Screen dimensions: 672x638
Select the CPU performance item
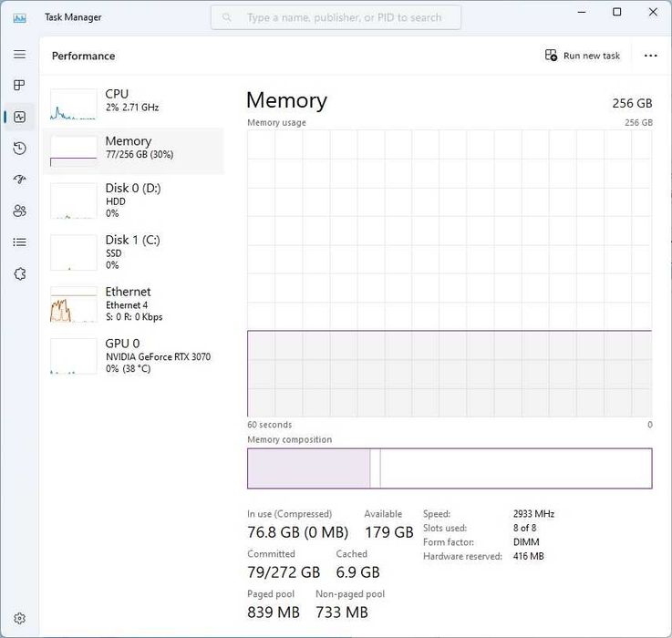point(133,104)
